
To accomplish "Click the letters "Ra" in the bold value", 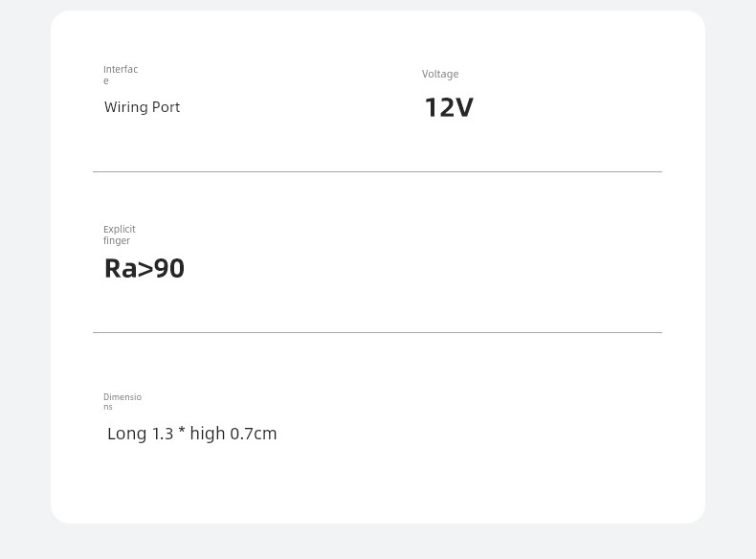I will pyautogui.click(x=121, y=268).
